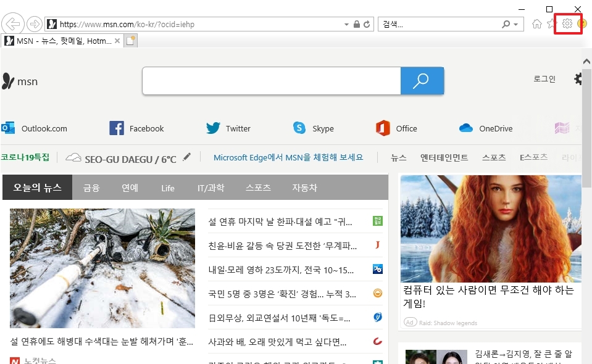Open the E스포츠 navigation menu item

click(533, 157)
